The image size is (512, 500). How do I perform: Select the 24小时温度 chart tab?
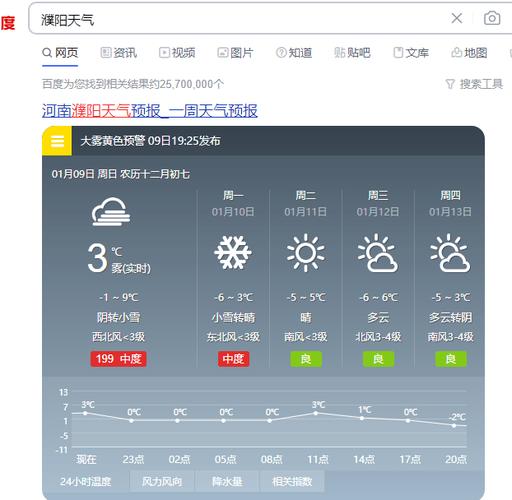pos(86,481)
